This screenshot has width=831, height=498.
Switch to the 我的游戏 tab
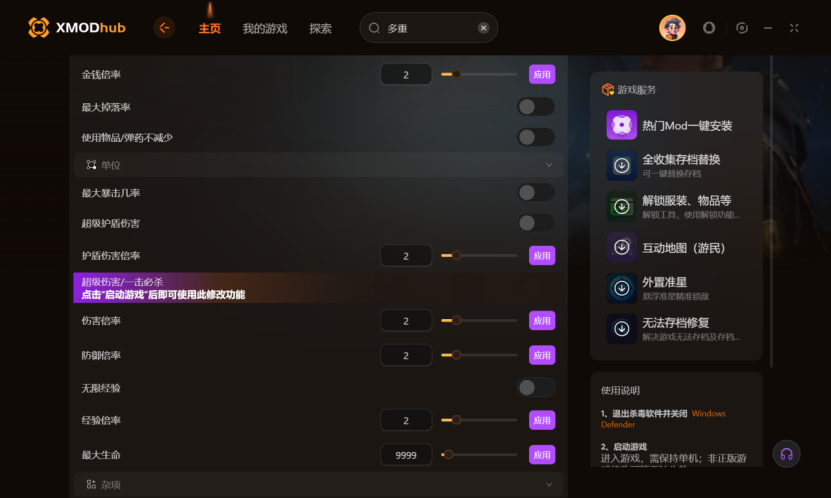(264, 29)
